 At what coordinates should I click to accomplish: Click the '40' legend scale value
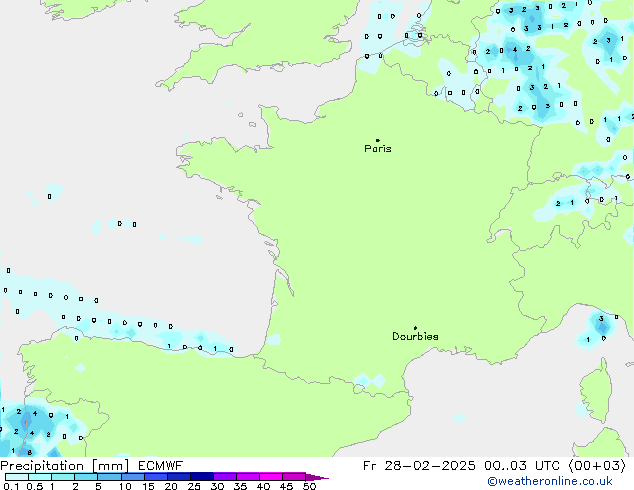pyautogui.click(x=263, y=486)
